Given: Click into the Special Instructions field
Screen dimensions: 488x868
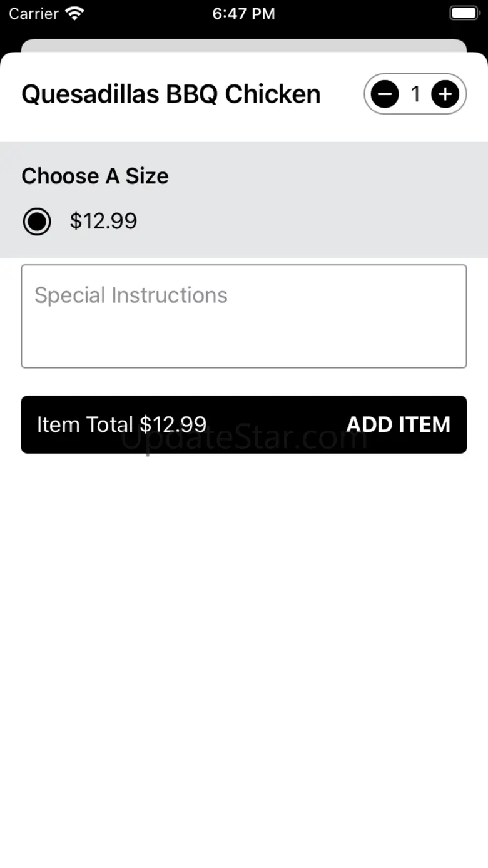Looking at the screenshot, I should coord(244,316).
